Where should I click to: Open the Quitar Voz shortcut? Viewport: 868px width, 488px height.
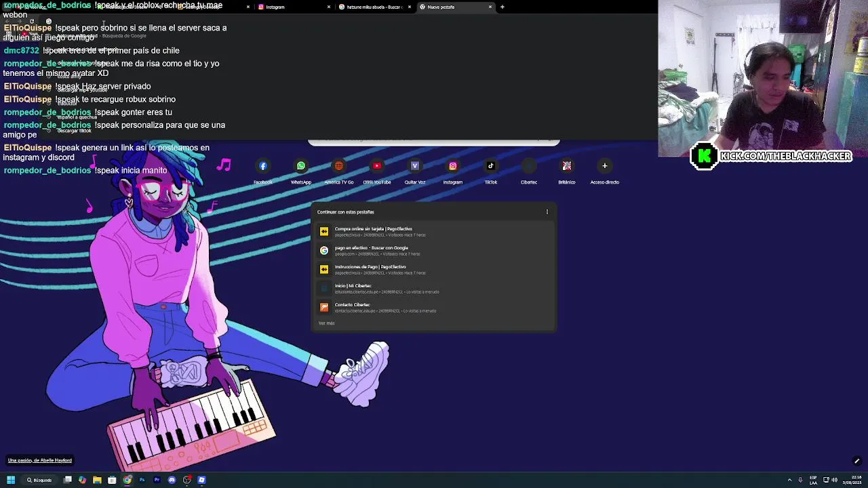[415, 171]
